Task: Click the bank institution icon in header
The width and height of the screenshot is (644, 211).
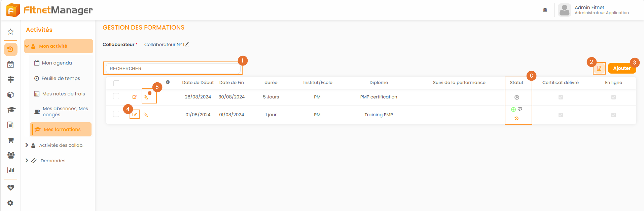Action: tap(545, 10)
